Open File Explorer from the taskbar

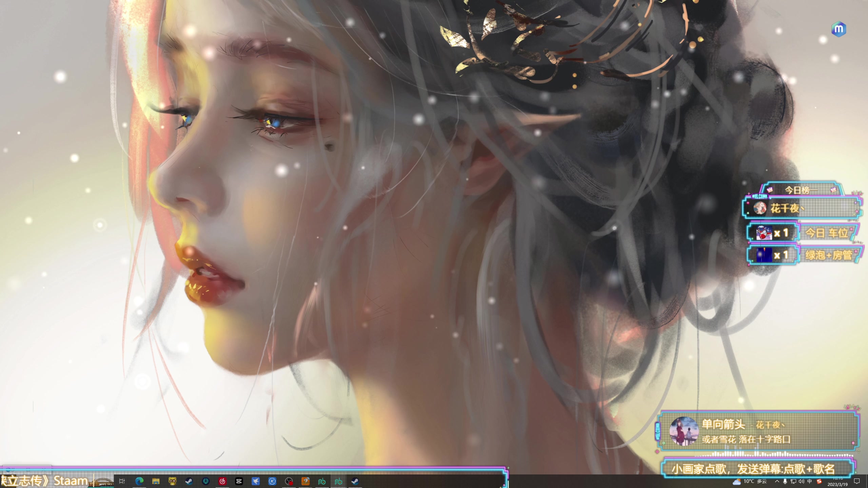click(156, 481)
